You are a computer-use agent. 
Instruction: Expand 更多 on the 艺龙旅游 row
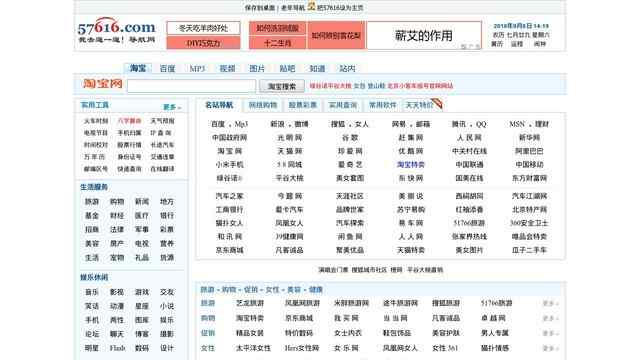(550, 303)
